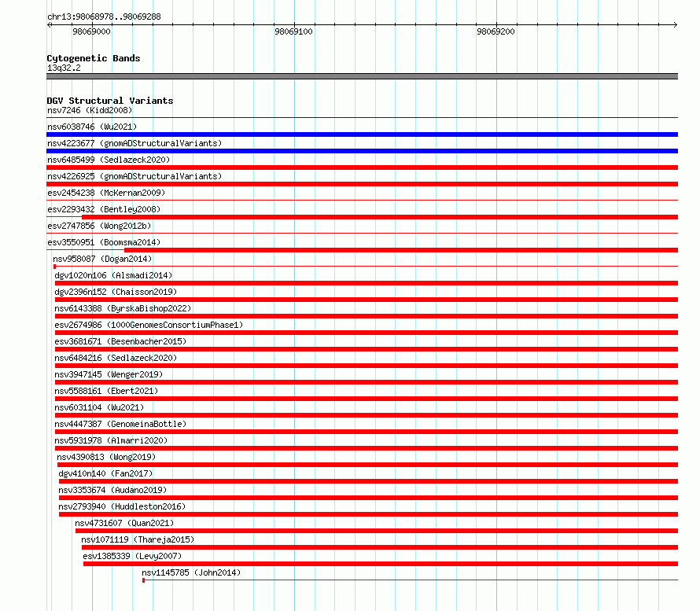Viewport: 700px width, 611px height.
Task: Open nsv6484216 (Sedlazeck2020) label
Action: pos(116,358)
